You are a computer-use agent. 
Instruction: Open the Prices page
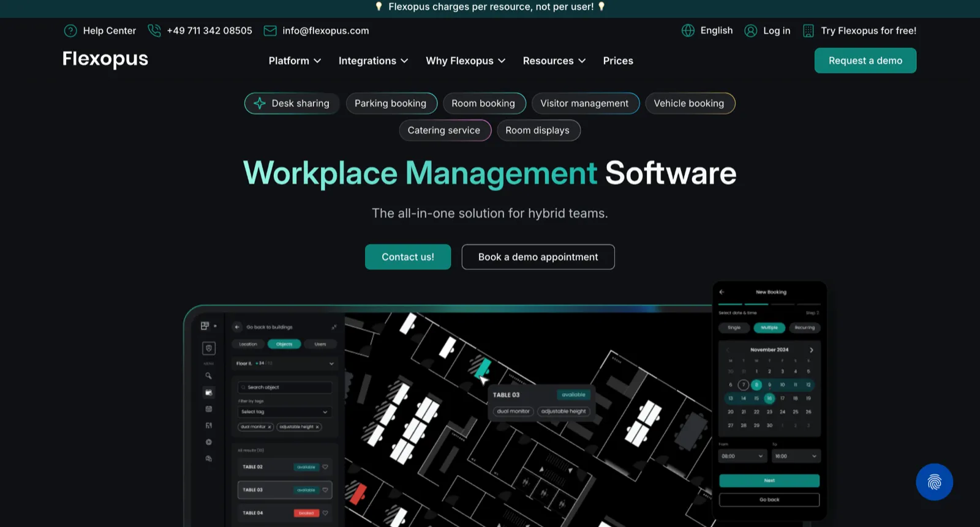tap(618, 61)
